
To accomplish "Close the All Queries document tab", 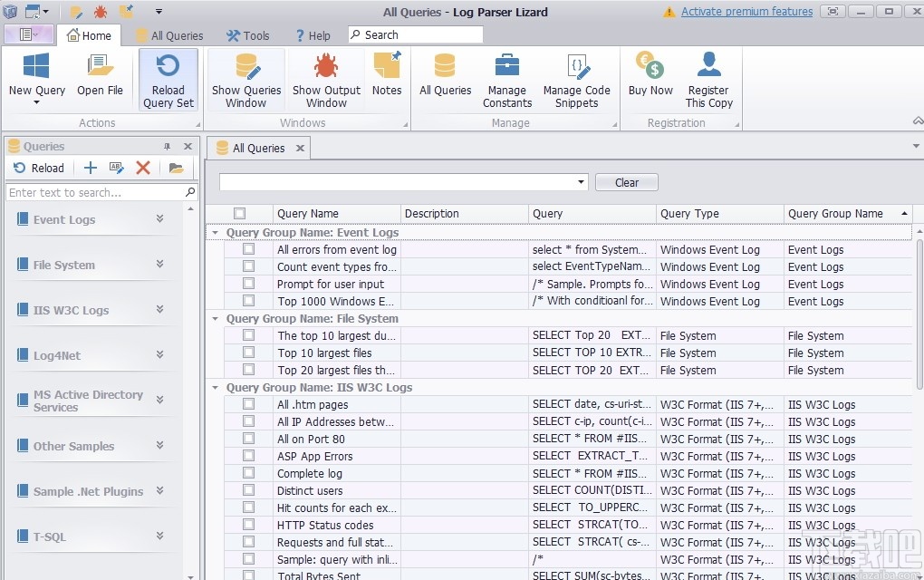I will coord(300,148).
